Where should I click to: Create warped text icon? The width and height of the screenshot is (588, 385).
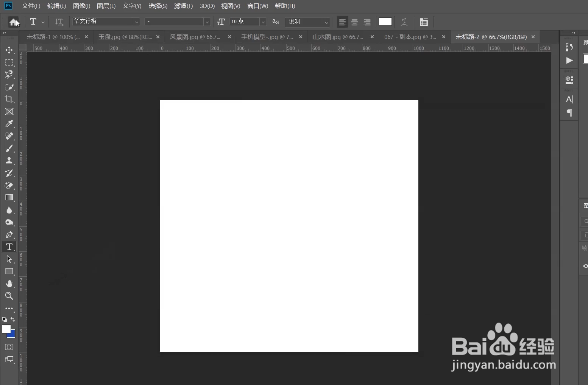pos(404,22)
